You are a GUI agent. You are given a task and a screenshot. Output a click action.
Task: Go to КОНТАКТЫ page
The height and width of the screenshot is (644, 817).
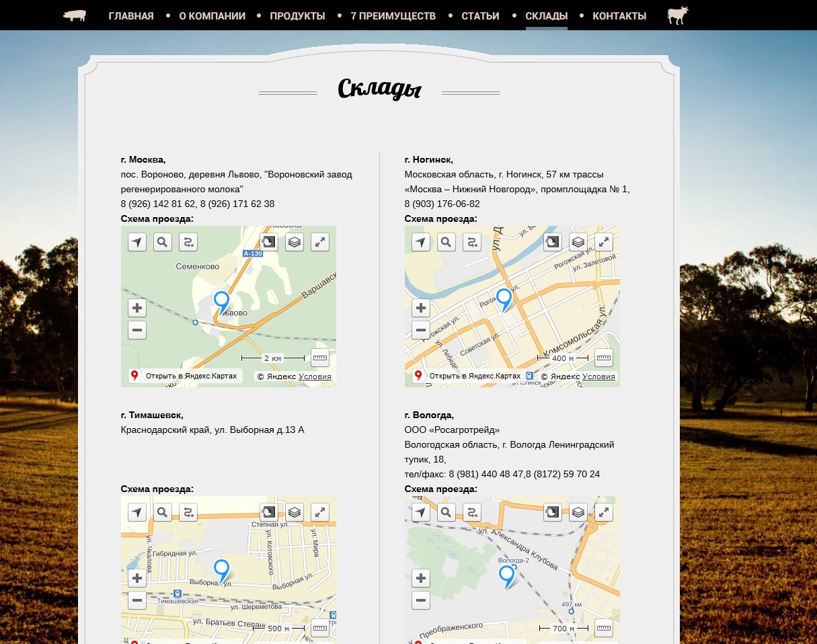(x=619, y=15)
